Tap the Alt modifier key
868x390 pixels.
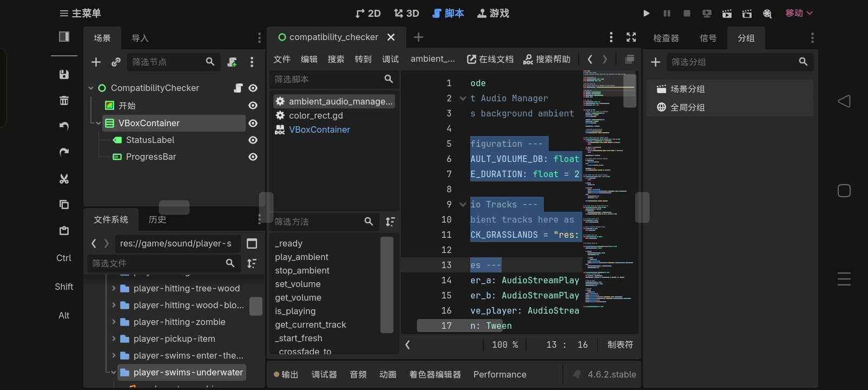[x=64, y=315]
